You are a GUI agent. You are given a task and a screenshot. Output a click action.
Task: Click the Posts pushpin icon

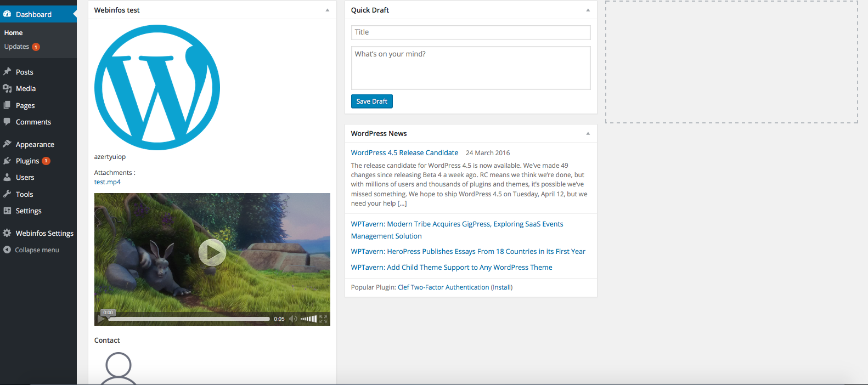(x=7, y=72)
